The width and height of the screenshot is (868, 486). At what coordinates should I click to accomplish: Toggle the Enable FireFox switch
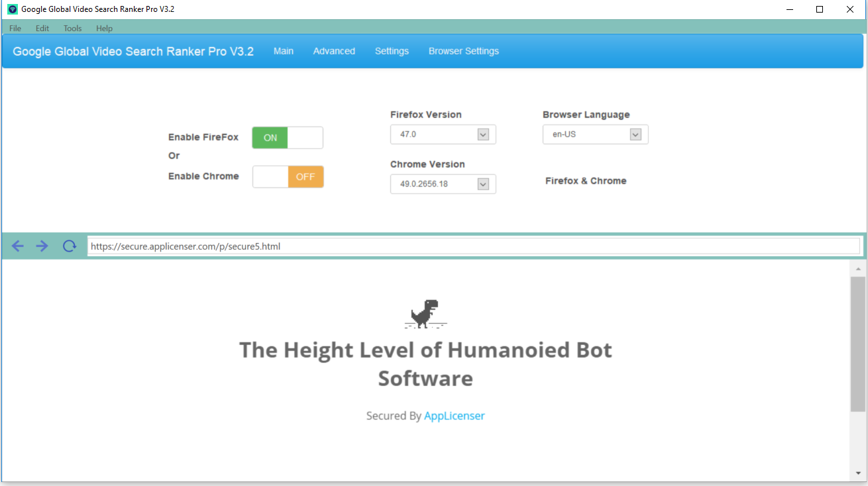(288, 138)
